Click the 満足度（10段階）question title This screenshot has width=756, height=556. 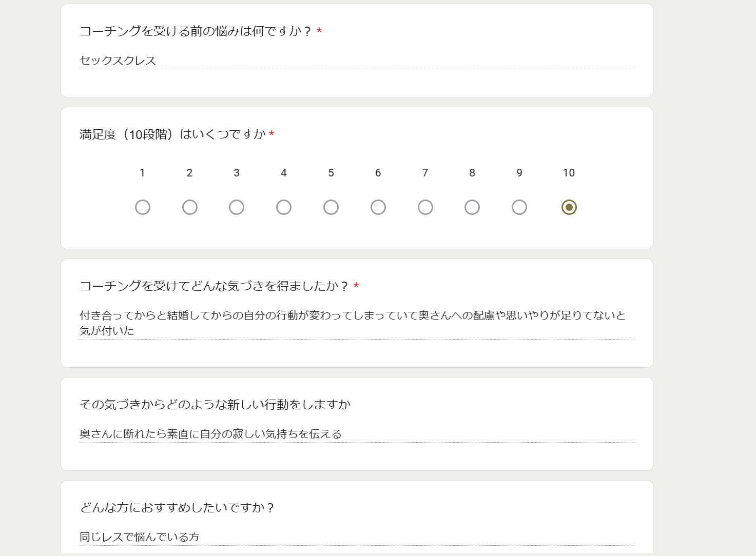point(173,134)
